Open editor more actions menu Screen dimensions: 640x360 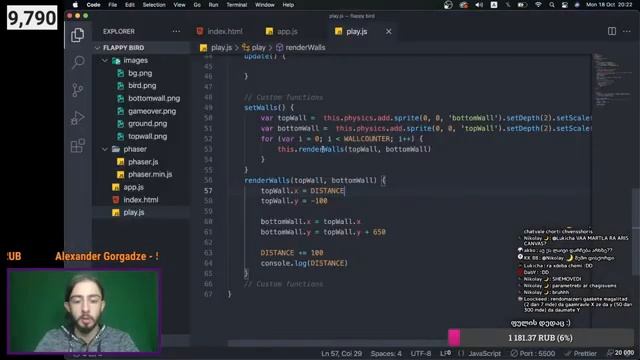(627, 31)
